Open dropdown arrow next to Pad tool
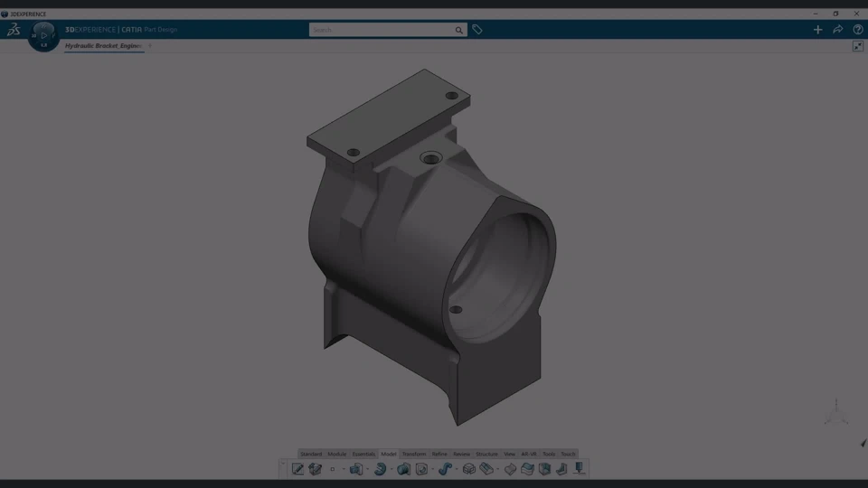The width and height of the screenshot is (868, 488). tap(368, 469)
